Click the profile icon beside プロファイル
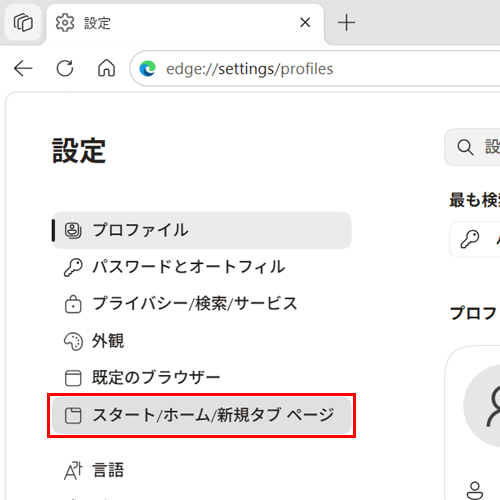Image resolution: width=500 pixels, height=500 pixels. [73, 230]
